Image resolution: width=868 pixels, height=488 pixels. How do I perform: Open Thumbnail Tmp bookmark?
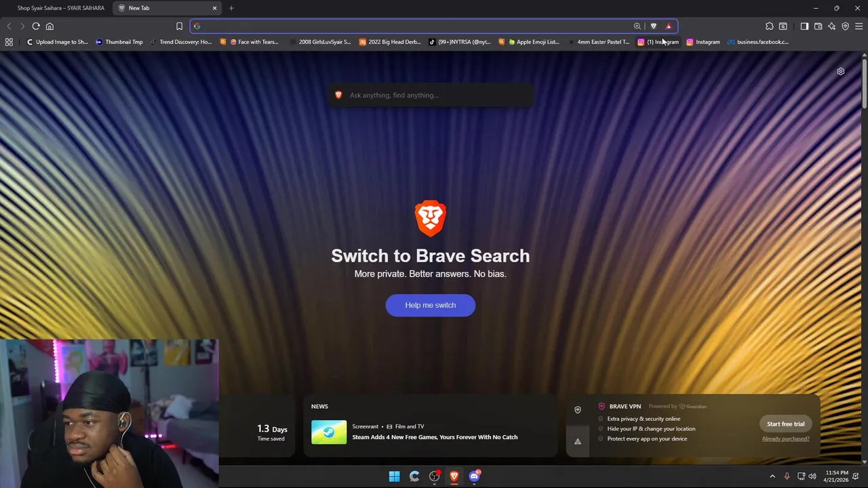(119, 42)
